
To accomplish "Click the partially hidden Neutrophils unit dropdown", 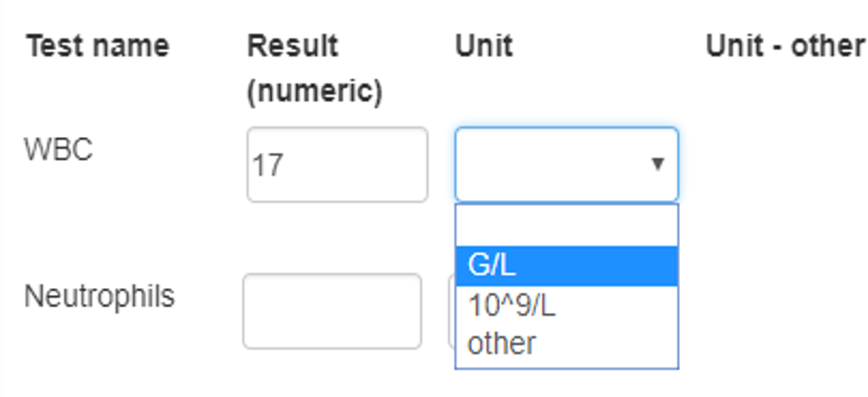I will point(451,311).
